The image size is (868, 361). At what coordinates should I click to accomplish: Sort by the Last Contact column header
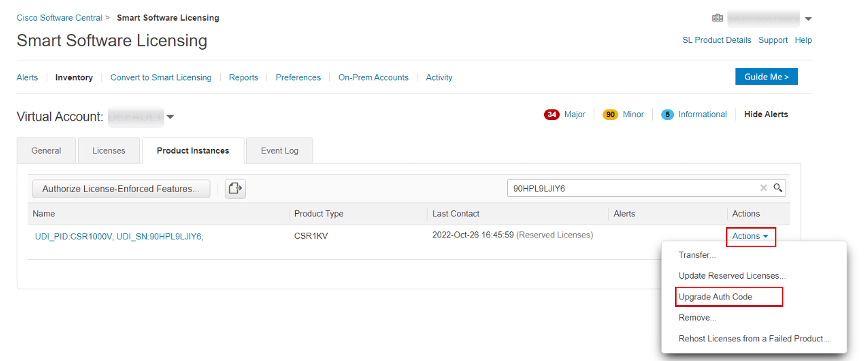(x=456, y=214)
